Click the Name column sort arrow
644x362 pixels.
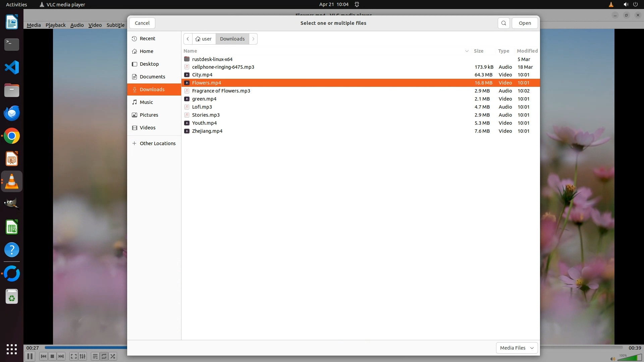(x=467, y=51)
